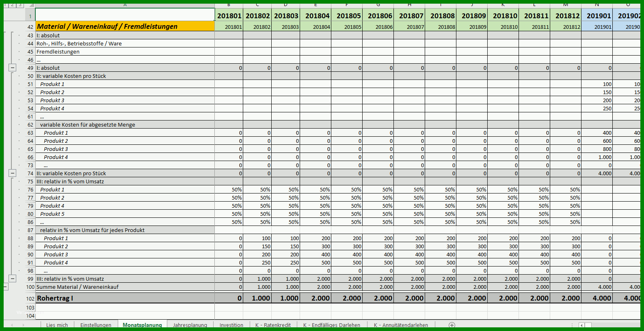Open K - Annuitätendarlehen sheet tab
Image resolution: width=644 pixels, height=331 pixels.
click(x=401, y=325)
